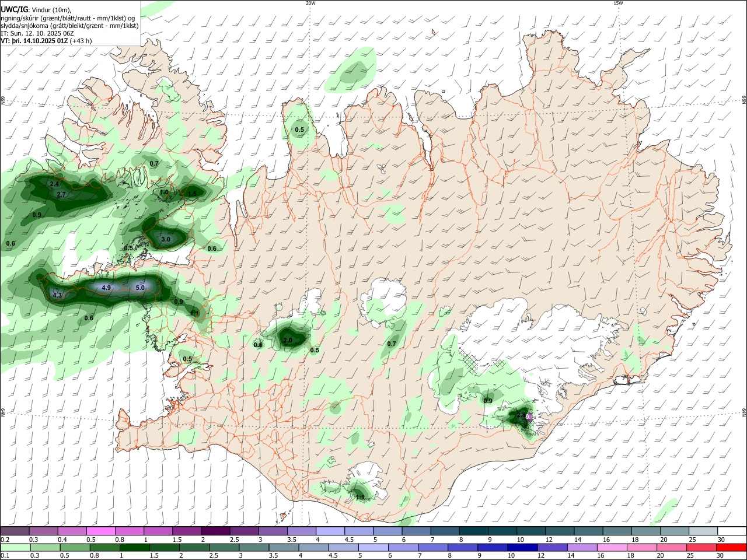The width and height of the screenshot is (747, 560).
Task: Click the 2.1 value near the southeast coast
Action: 522,415
